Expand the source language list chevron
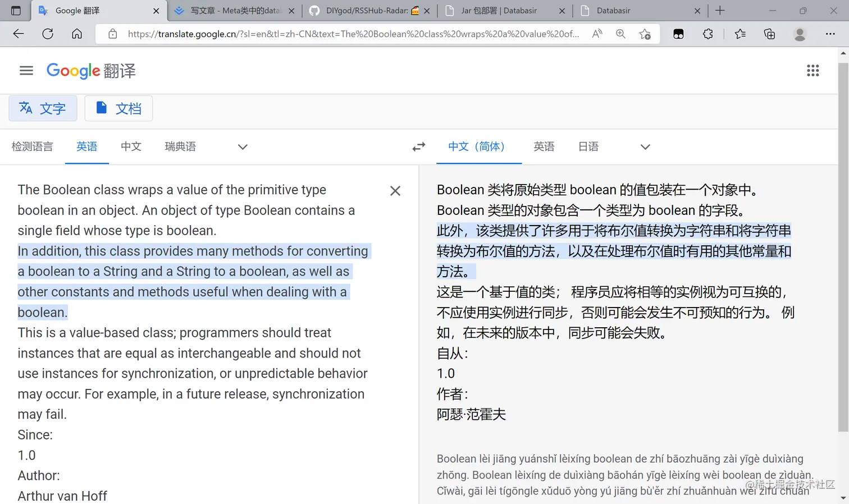This screenshot has width=849, height=504. pyautogui.click(x=243, y=147)
